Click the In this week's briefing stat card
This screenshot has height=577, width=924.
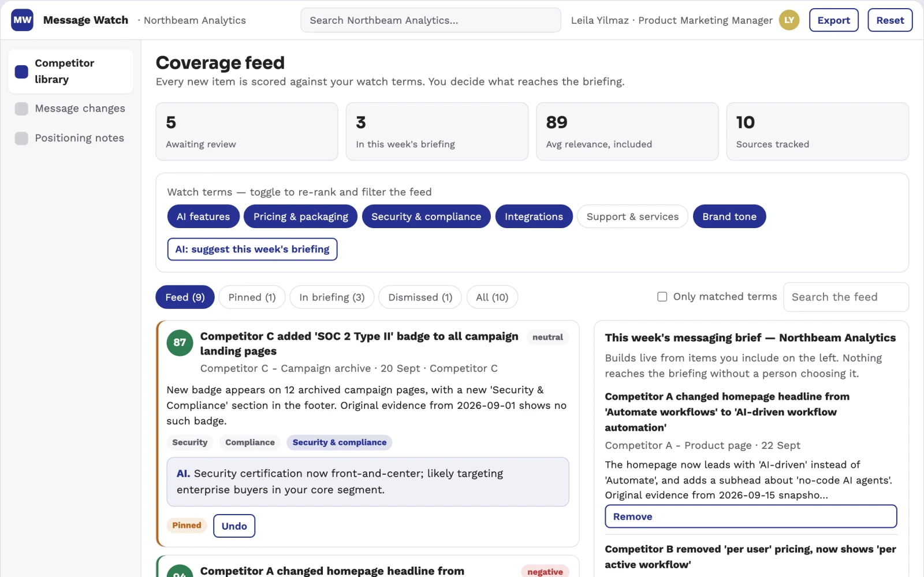[437, 132]
